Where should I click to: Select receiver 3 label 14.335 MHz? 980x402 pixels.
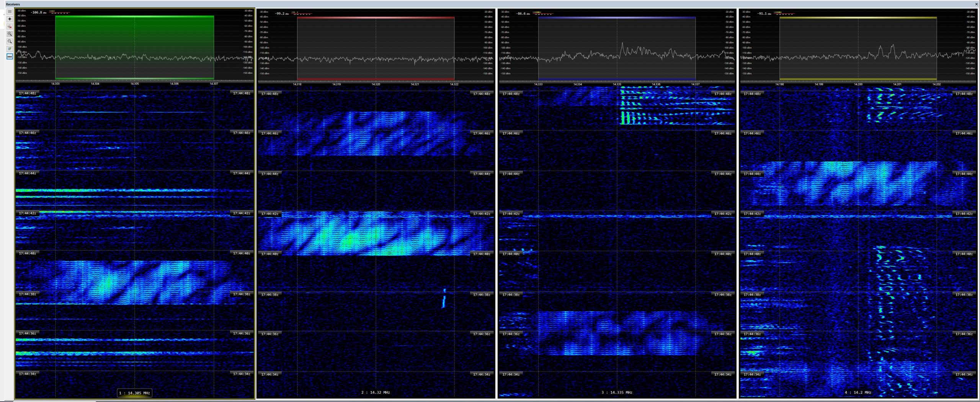click(x=617, y=392)
